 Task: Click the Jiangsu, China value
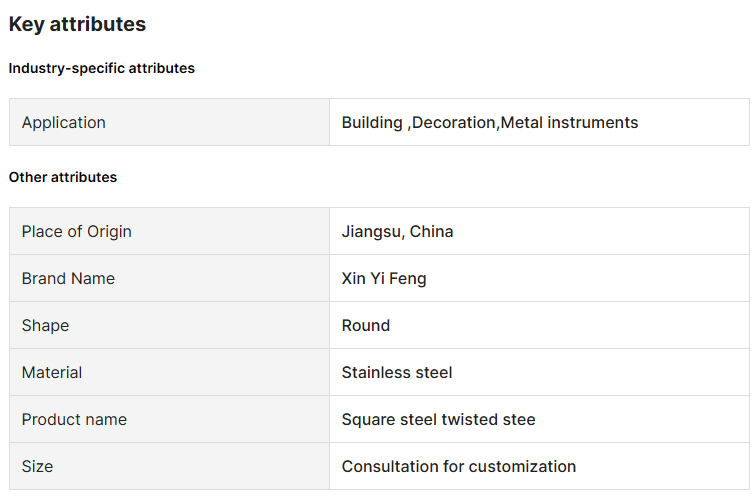[397, 232]
